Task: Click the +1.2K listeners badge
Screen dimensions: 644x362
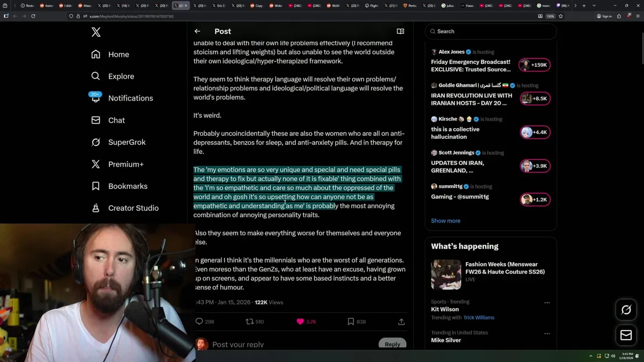Action: 535,200
